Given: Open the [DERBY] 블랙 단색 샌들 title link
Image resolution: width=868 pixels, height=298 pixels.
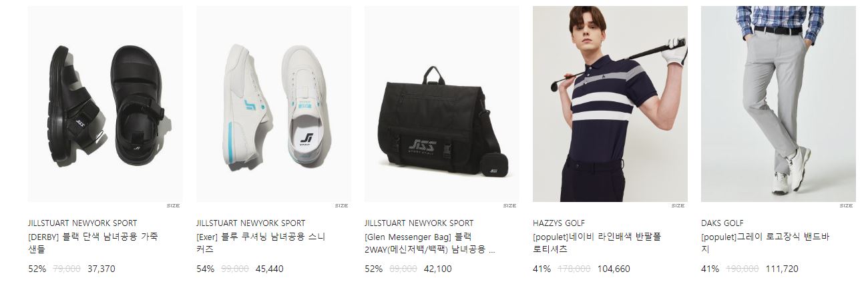Looking at the screenshot, I should [x=93, y=243].
